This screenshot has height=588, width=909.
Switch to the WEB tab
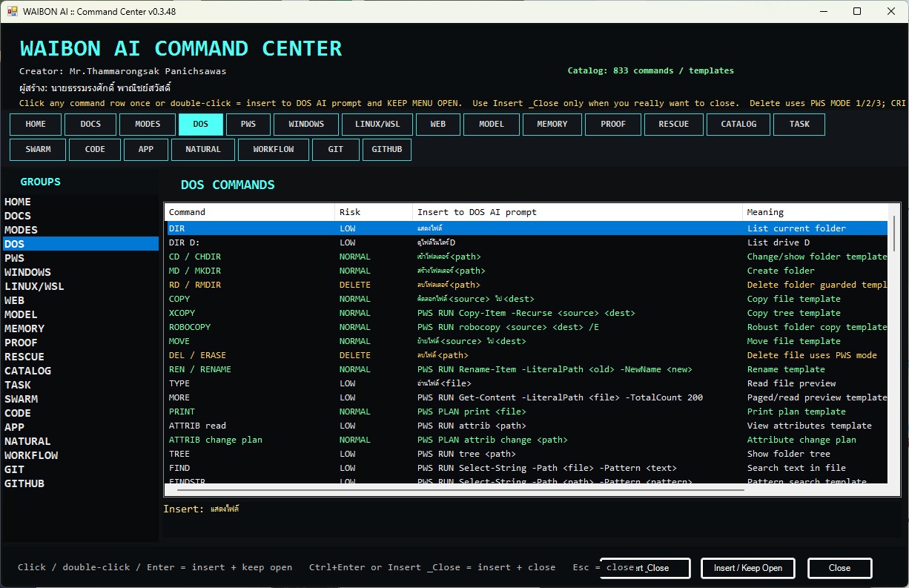tap(438, 125)
